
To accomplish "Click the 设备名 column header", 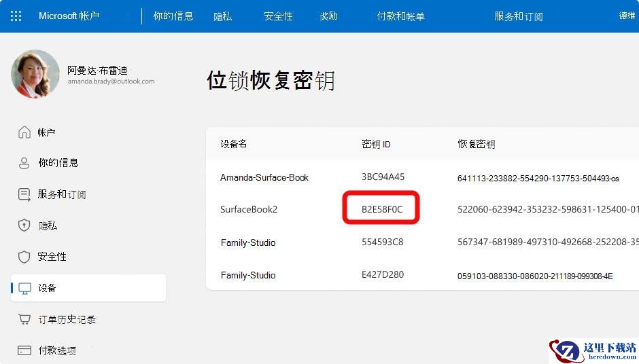I will (234, 144).
